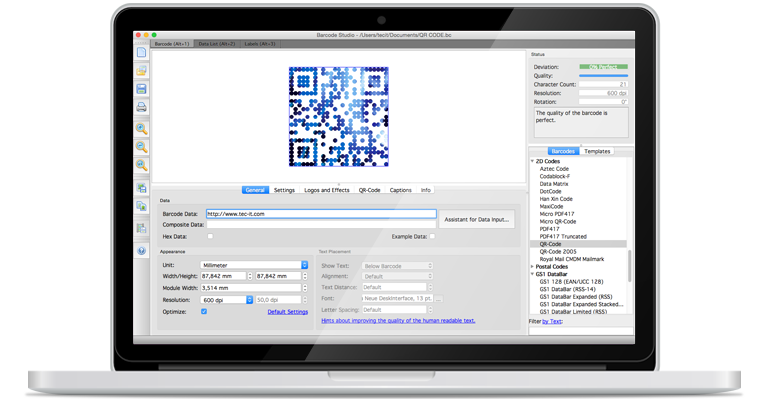Click the Module Width value field
The width and height of the screenshot is (764, 401).
[251, 288]
